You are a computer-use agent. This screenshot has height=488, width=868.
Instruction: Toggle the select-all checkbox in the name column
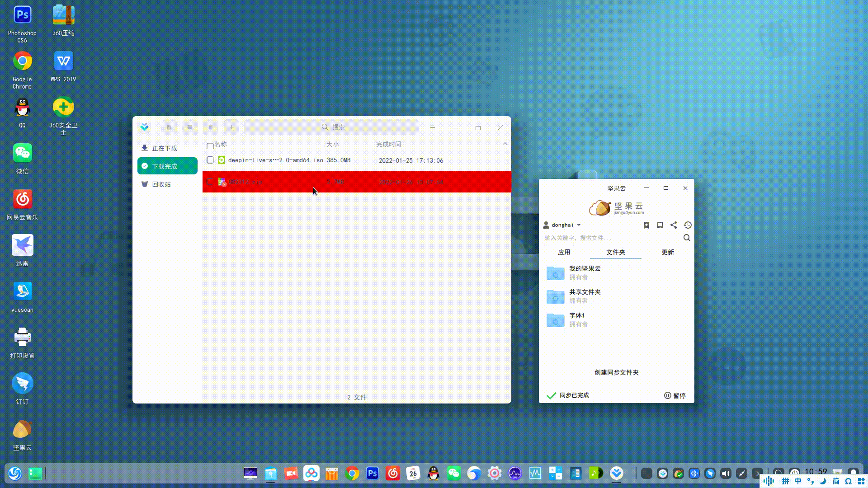pyautogui.click(x=210, y=146)
